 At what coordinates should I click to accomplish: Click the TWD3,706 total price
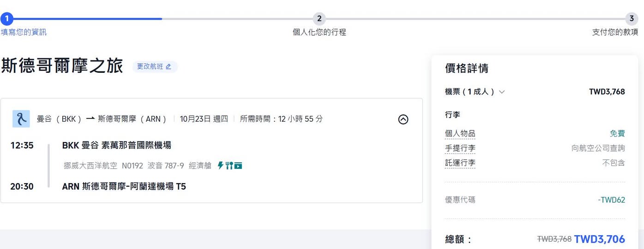(x=599, y=239)
